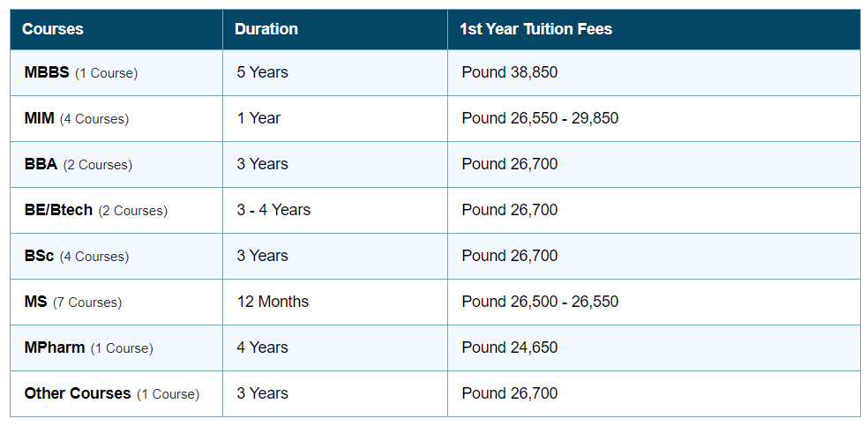This screenshot has width=868, height=426.
Task: Open the MS courses link
Action: [x=36, y=302]
